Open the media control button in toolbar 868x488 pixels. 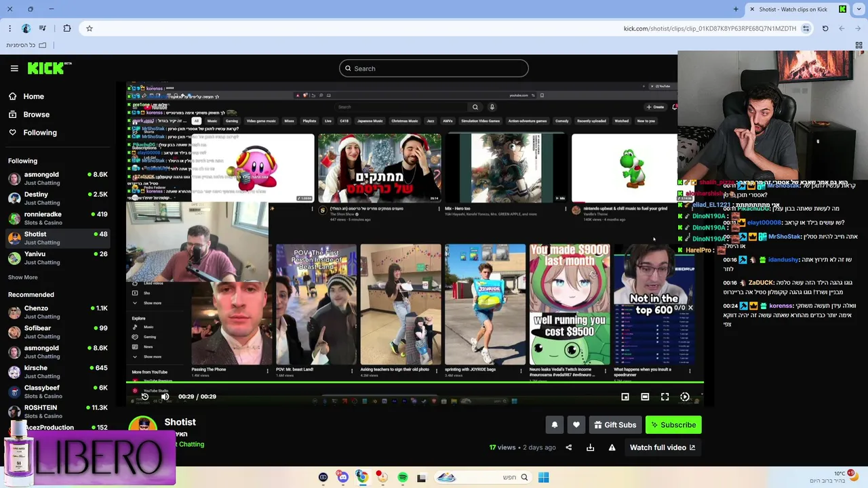click(43, 28)
